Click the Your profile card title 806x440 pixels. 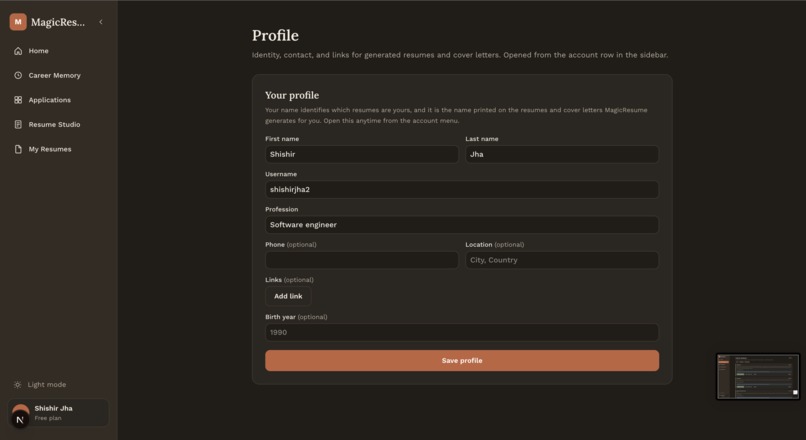click(x=292, y=95)
